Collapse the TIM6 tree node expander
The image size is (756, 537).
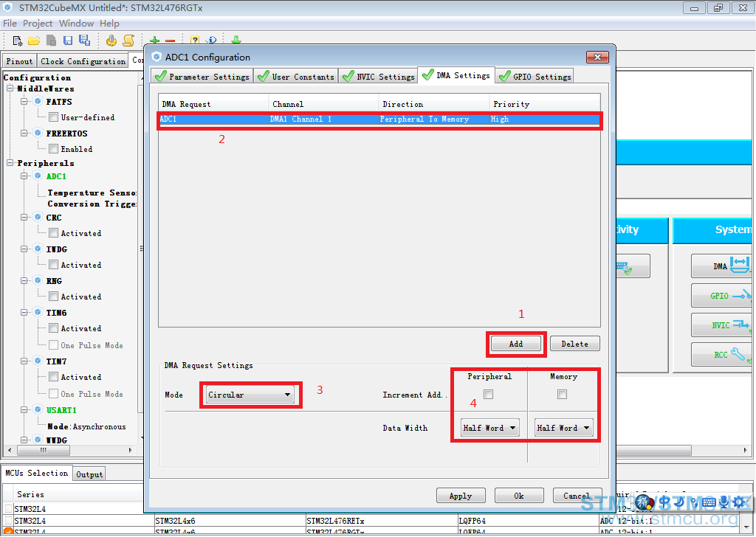(x=24, y=313)
